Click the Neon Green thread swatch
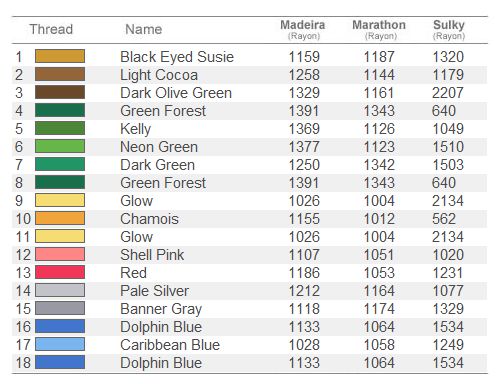 (x=60, y=146)
